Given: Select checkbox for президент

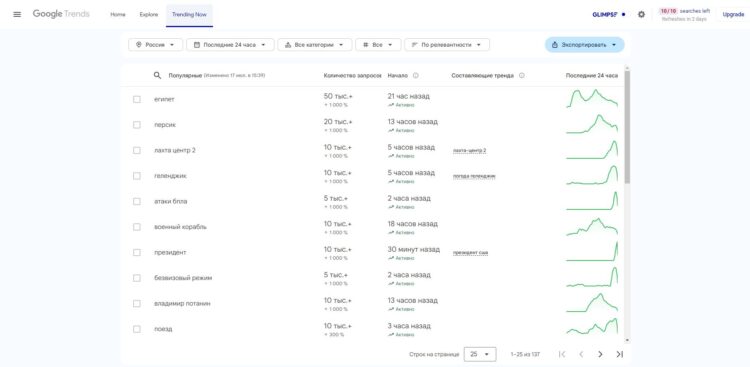Looking at the screenshot, I should (x=137, y=252).
